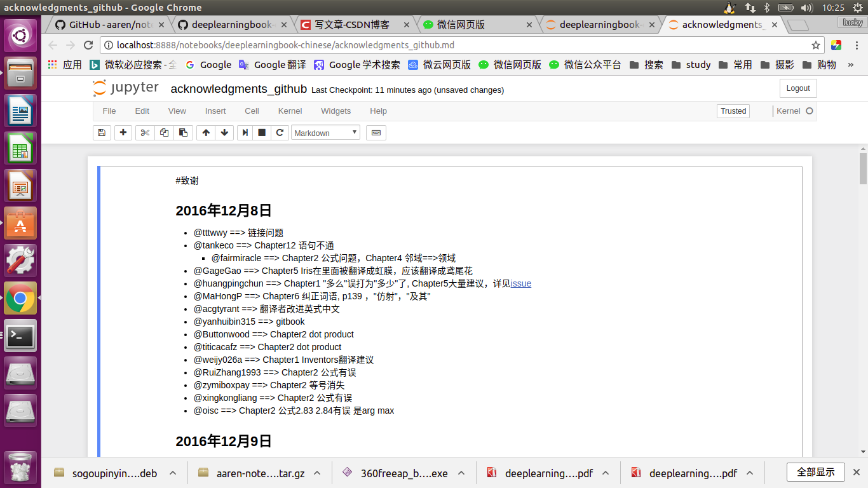Run the current cell with the run icon
This screenshot has height=488, width=868.
244,132
